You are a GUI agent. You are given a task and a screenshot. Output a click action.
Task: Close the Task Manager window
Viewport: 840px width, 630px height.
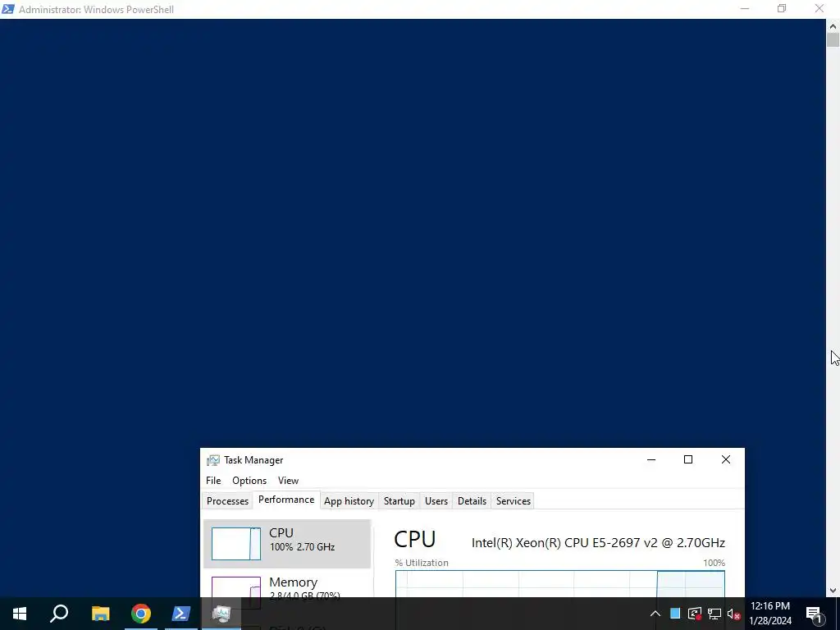tap(726, 459)
